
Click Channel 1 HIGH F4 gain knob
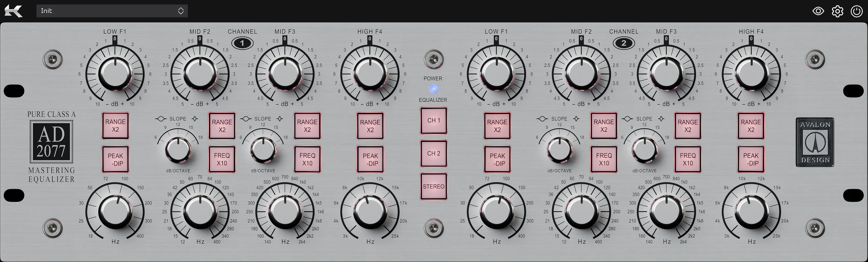pyautogui.click(x=370, y=74)
